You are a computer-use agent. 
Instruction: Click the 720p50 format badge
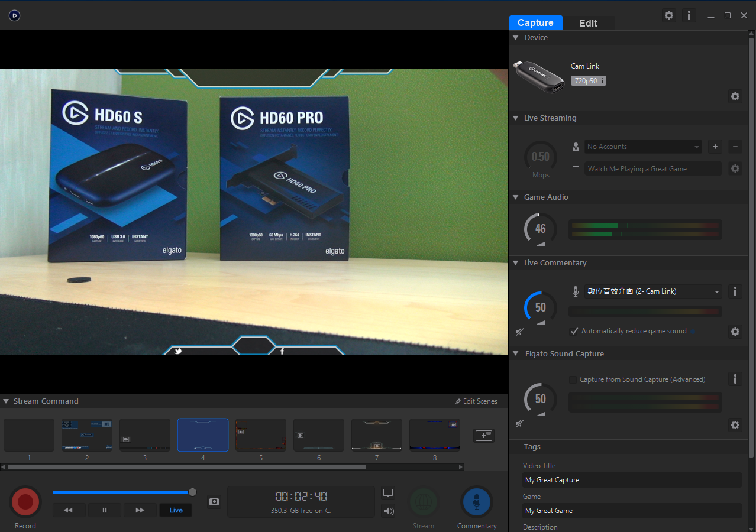(x=588, y=81)
